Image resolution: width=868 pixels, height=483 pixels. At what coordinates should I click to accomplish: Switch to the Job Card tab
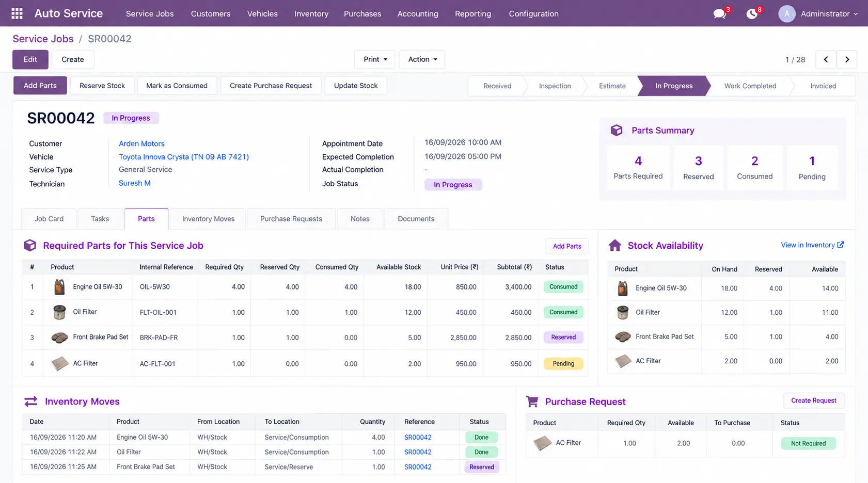tap(49, 219)
